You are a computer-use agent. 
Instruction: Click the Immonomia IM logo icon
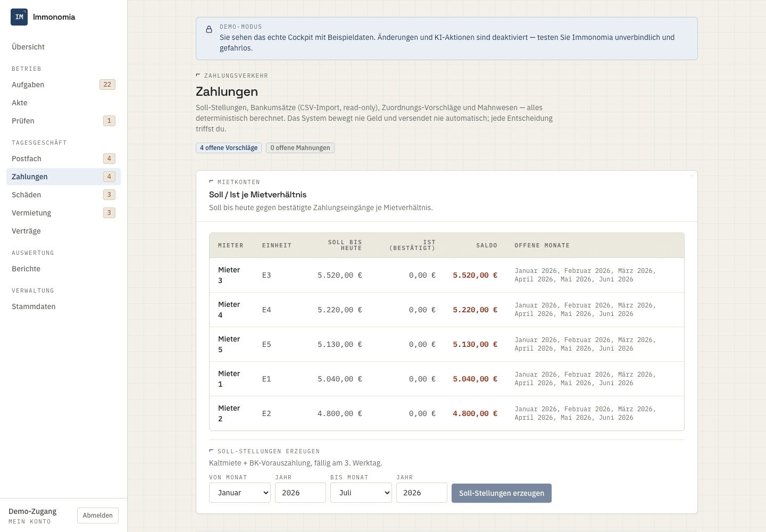point(19,17)
